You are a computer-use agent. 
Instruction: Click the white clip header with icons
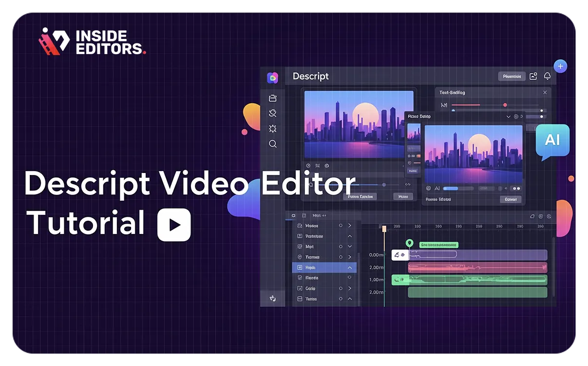pos(400,255)
